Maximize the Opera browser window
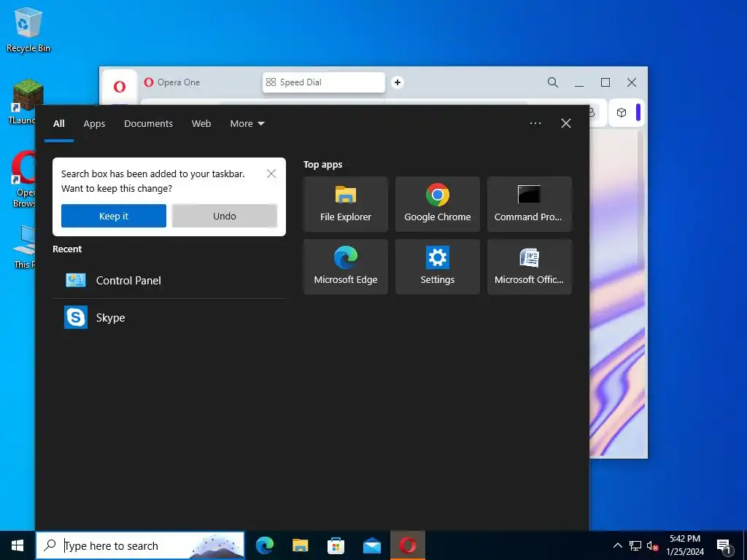747x560 pixels. (x=605, y=82)
